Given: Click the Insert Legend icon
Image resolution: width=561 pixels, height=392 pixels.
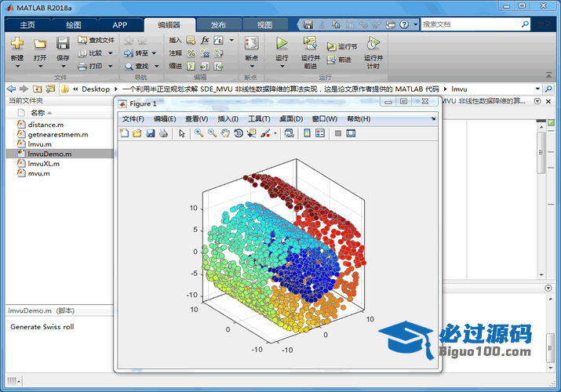Looking at the screenshot, I should click(320, 133).
